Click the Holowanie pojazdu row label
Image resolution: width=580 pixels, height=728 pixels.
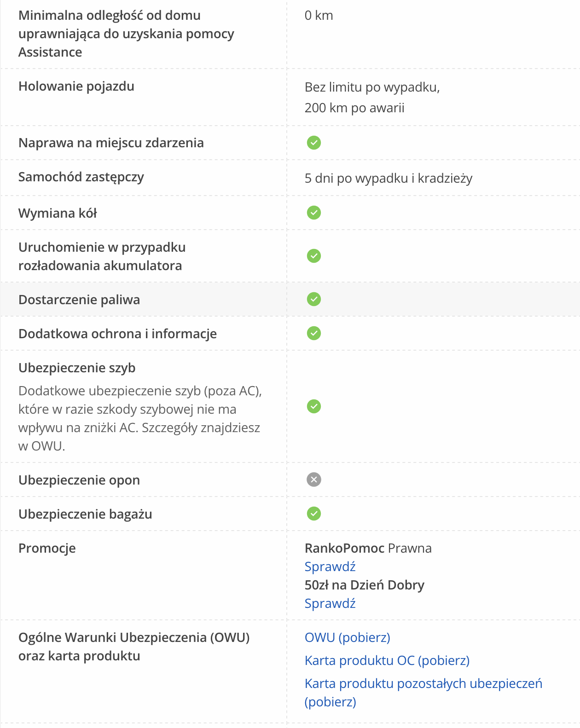point(76,86)
